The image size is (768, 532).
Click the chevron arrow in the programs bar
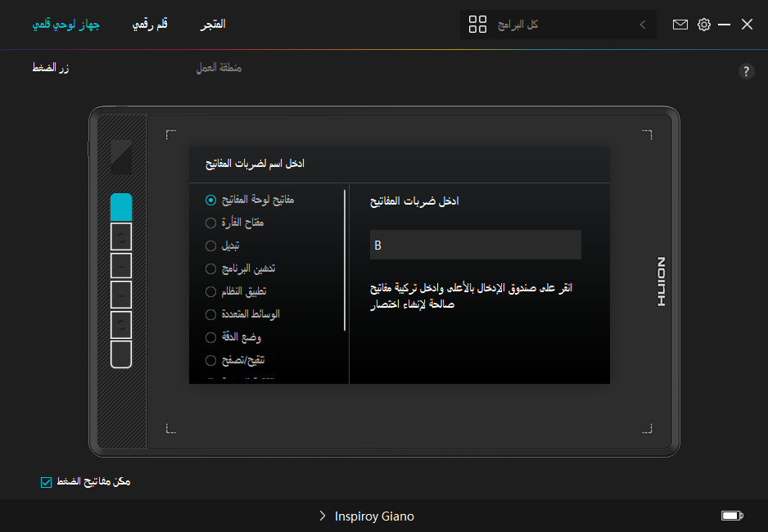pos(643,25)
